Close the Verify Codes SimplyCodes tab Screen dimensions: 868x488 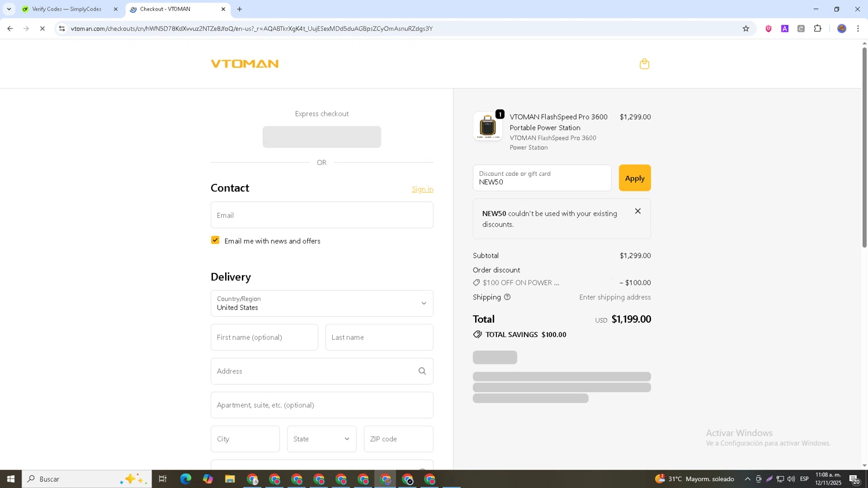115,9
